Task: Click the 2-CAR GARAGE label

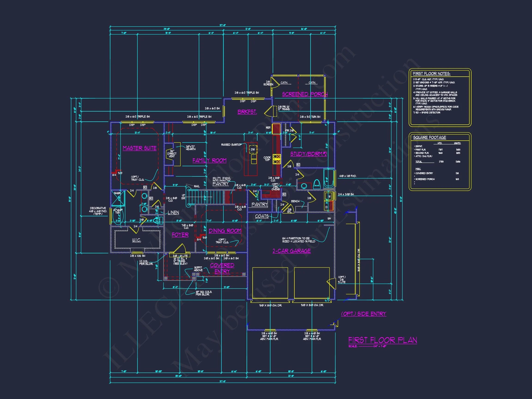Action: pyautogui.click(x=291, y=251)
